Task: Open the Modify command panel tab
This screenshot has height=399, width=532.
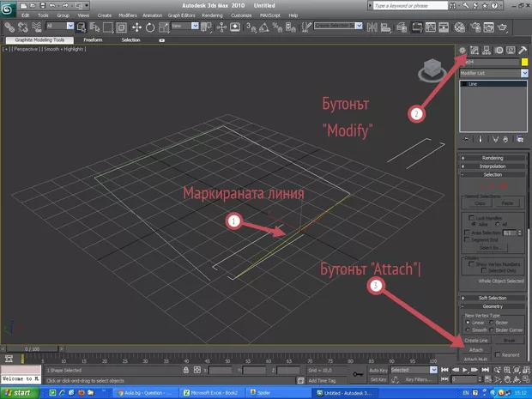Action: (473, 51)
